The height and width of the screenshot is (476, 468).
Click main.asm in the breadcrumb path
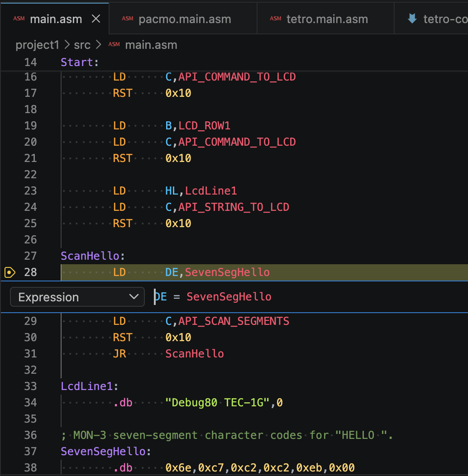coord(151,45)
